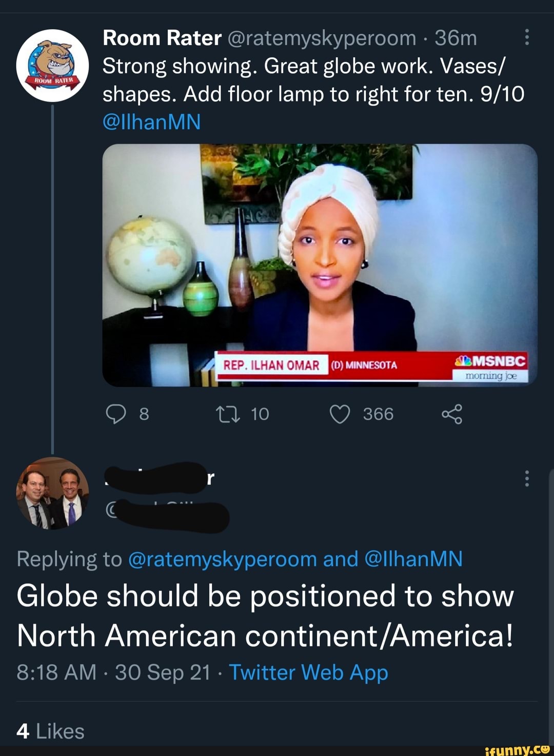Open the replier's profile photo
The image size is (554, 756).
point(52,493)
